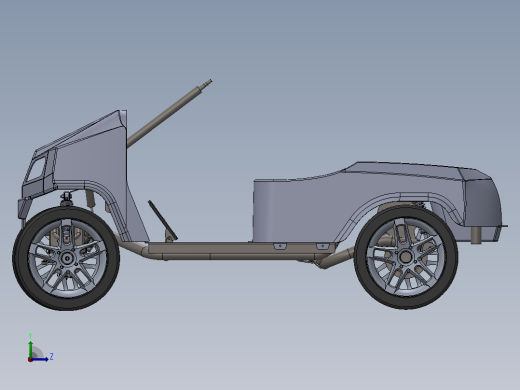Select the vertical tube under the rear bumper
The width and height of the screenshot is (520, 390).
coord(476,235)
